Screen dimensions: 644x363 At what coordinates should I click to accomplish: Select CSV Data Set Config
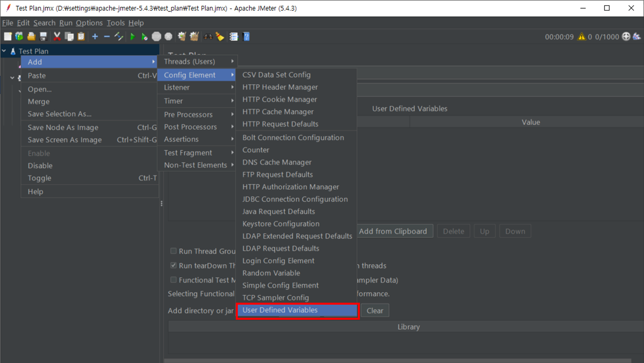296,75
